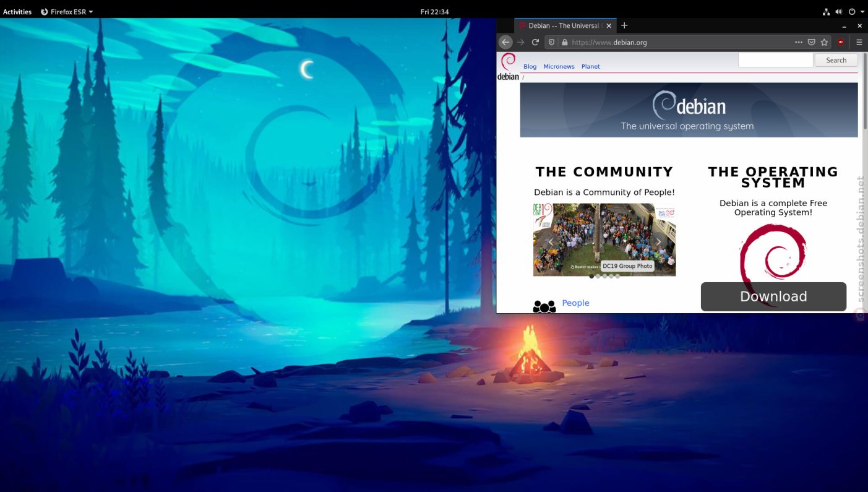The width and height of the screenshot is (868, 492).
Task: Close the Debian tab
Action: pos(609,26)
